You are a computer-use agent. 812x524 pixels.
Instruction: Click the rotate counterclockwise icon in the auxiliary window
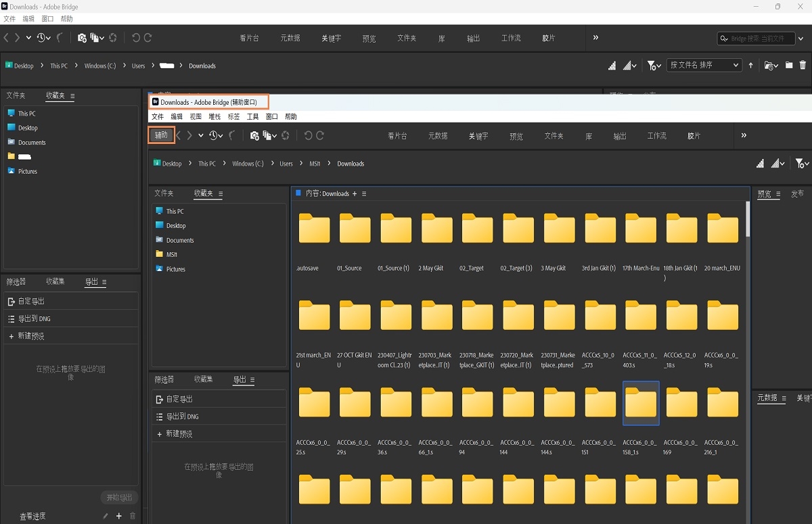(308, 136)
